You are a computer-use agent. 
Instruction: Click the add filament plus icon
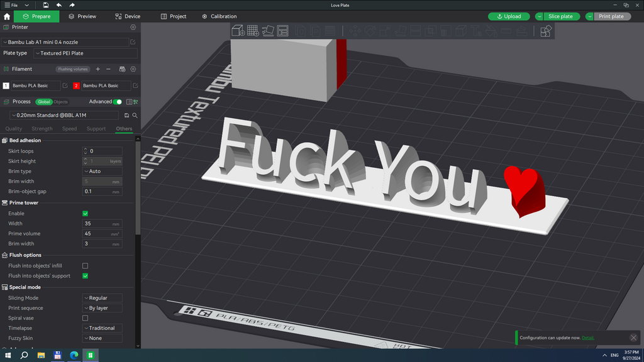click(97, 69)
